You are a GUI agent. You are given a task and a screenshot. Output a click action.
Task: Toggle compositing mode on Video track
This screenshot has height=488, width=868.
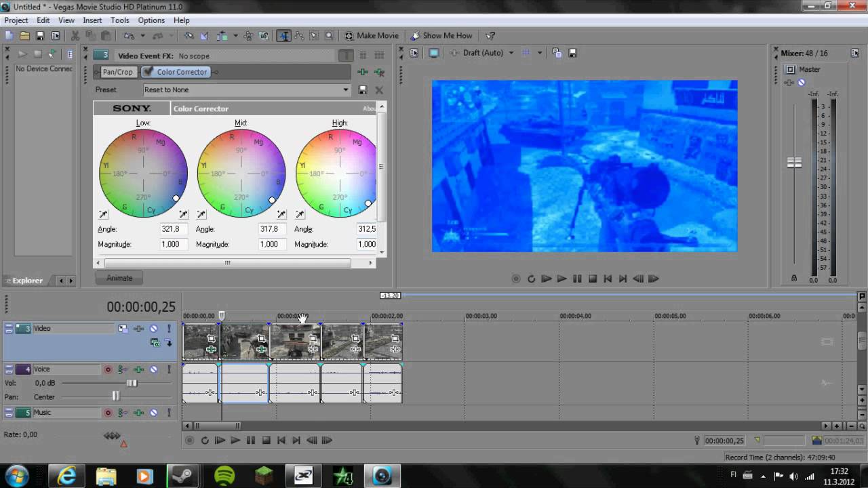[155, 343]
